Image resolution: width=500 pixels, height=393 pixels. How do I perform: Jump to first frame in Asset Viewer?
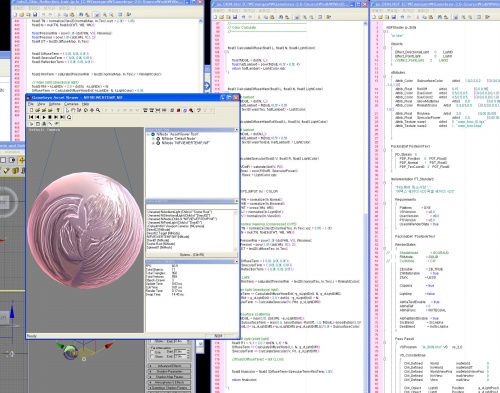coord(31,117)
